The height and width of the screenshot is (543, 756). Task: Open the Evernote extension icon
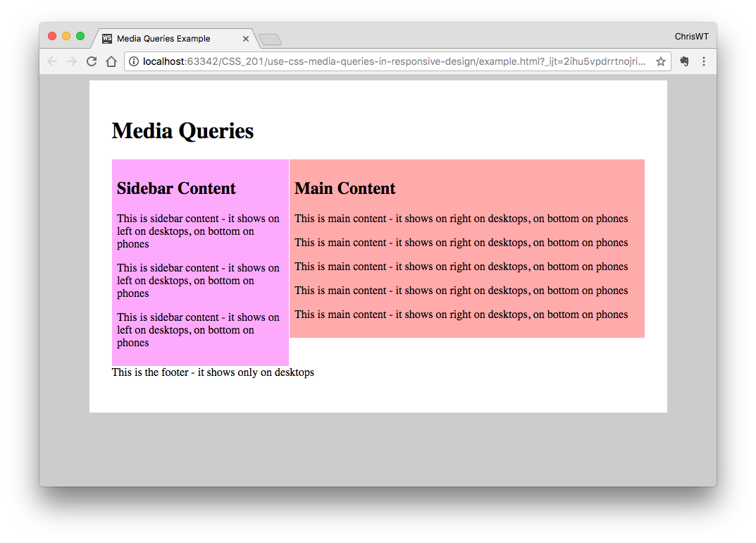tap(684, 61)
